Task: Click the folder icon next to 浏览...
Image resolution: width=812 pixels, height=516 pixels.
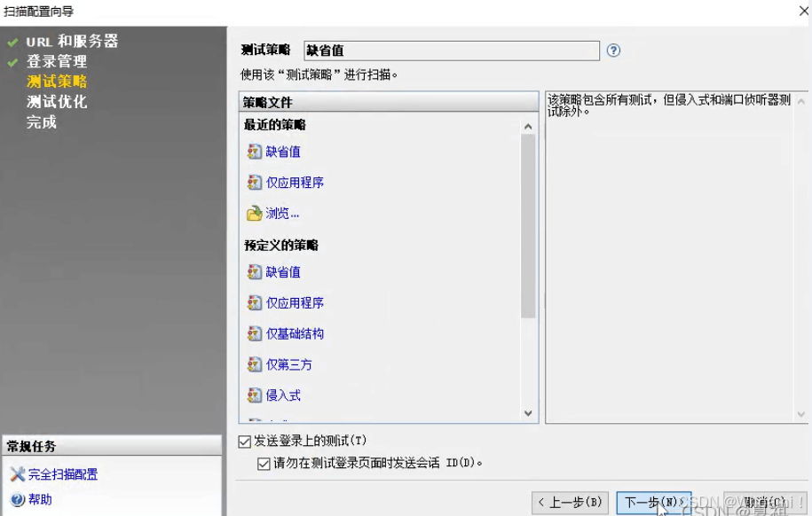Action: pos(255,214)
